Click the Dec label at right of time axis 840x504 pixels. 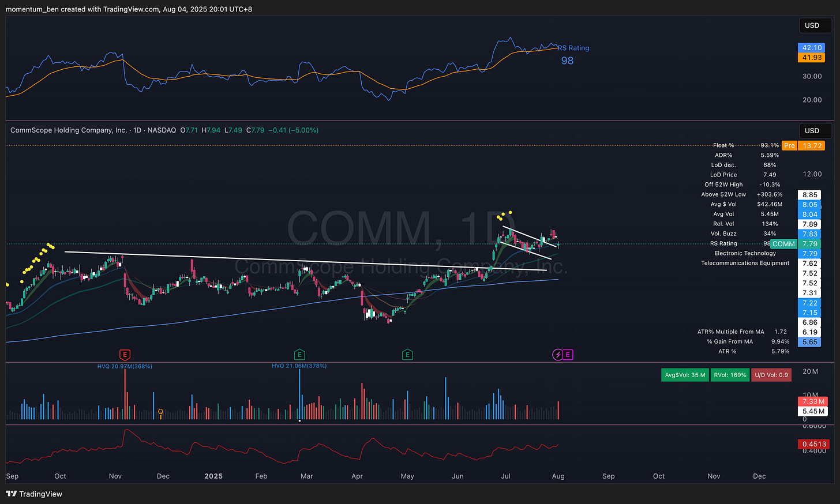click(759, 476)
